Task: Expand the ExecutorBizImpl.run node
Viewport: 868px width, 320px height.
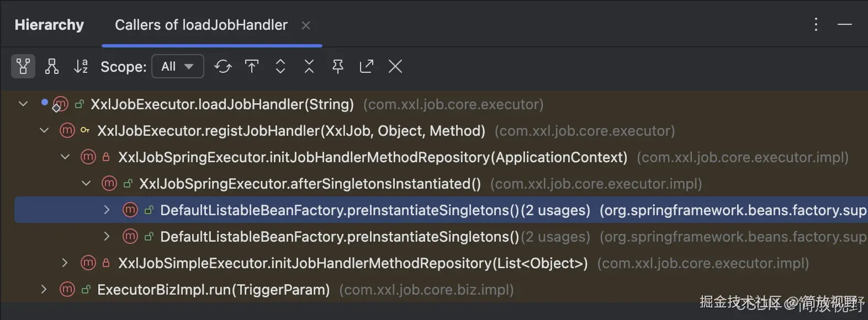Action: coord(44,289)
